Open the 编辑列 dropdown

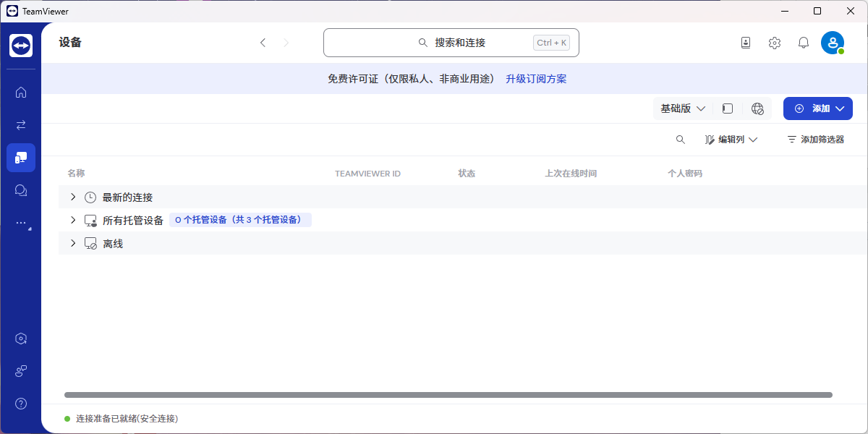(731, 140)
